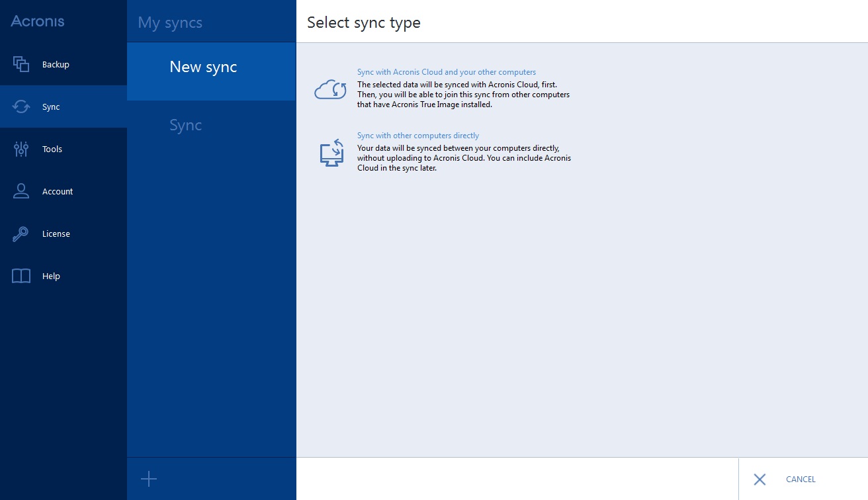
Task: Choose Sync with Acronis Cloud link
Action: tap(447, 72)
